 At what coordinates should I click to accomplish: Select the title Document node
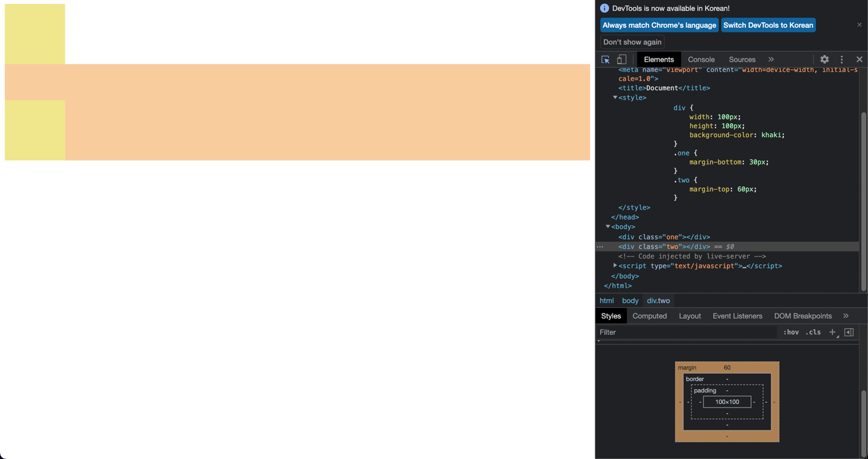(x=664, y=88)
